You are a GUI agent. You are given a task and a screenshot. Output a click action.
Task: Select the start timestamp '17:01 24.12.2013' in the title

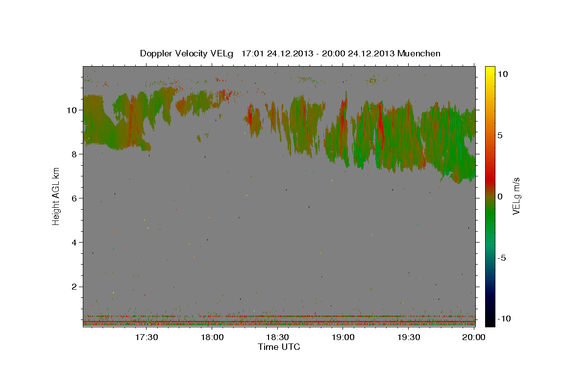(x=275, y=53)
